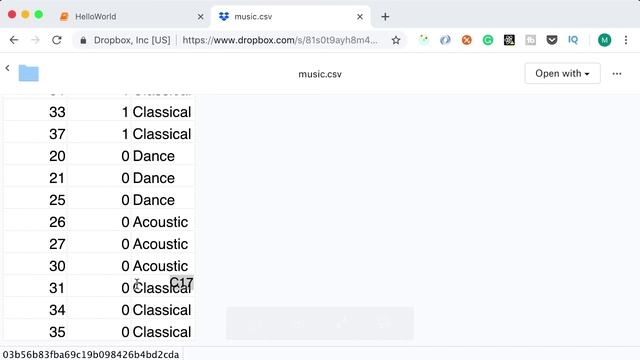The width and height of the screenshot is (640, 360).
Task: Open the file more options ellipsis
Action: click(617, 74)
